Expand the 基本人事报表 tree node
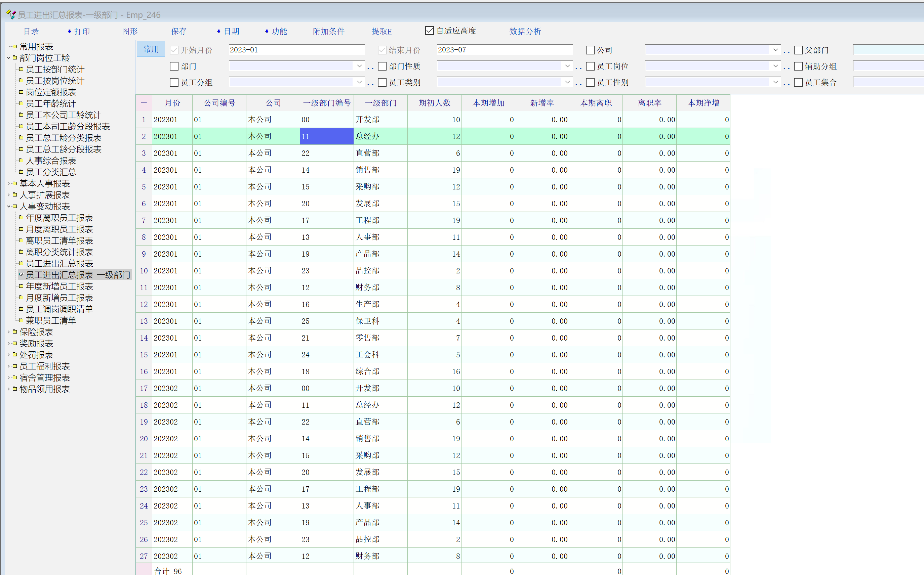Viewport: 924px width, 575px height. pos(9,184)
